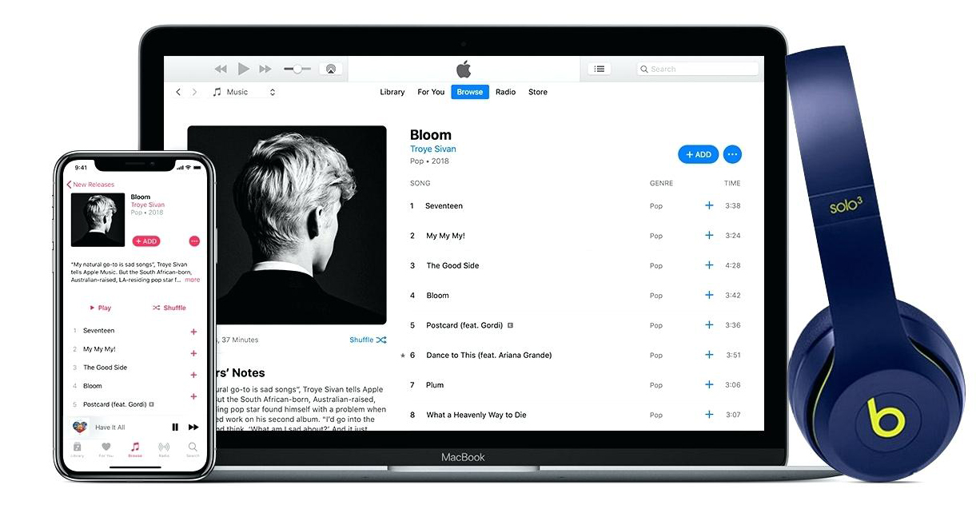Select the Browse tab in iTunes

click(470, 92)
